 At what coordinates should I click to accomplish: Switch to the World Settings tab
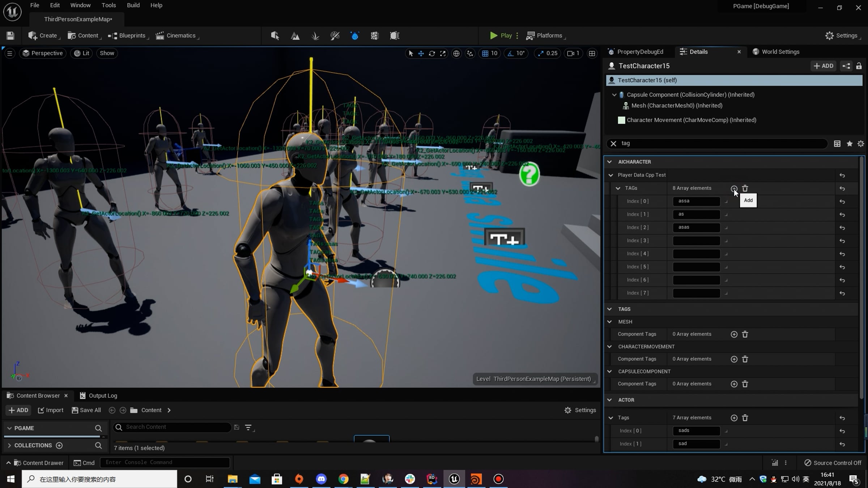point(776,52)
